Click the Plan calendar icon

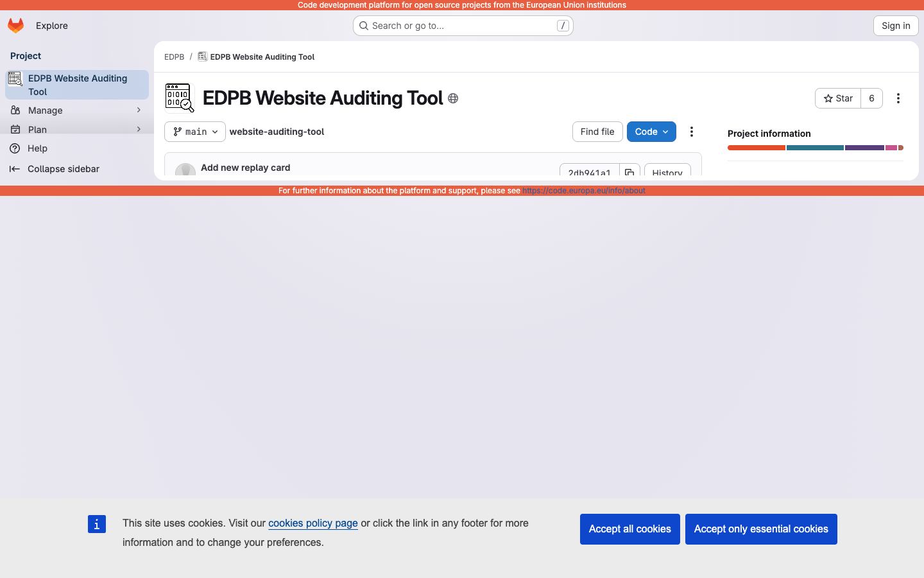point(15,129)
